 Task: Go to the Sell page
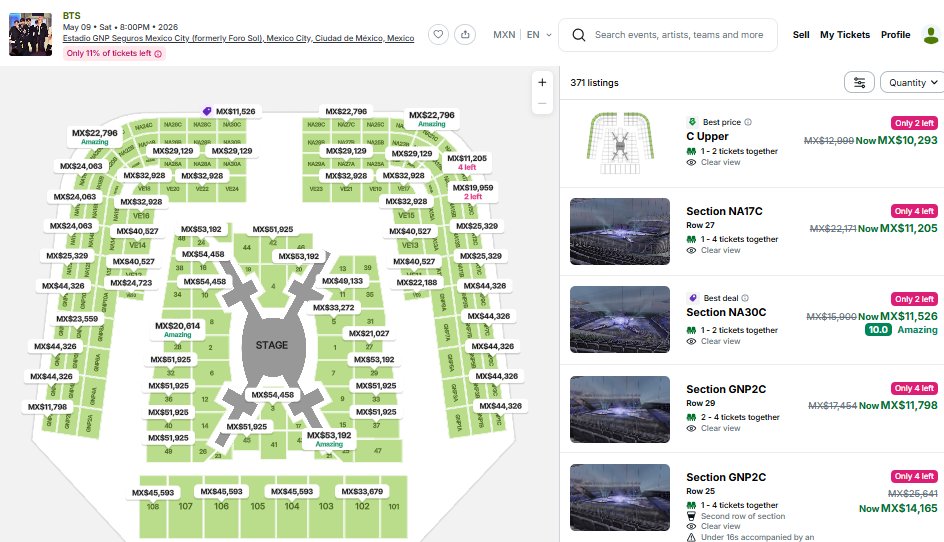(801, 35)
